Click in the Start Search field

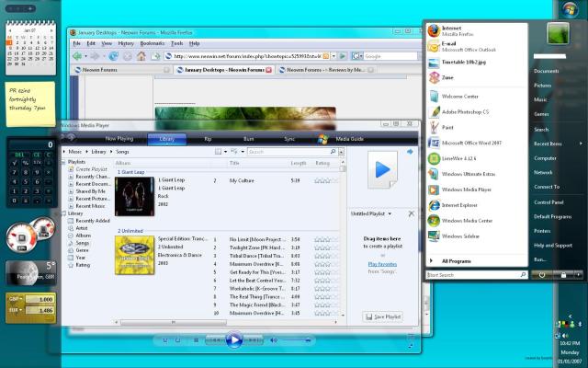click(x=477, y=275)
